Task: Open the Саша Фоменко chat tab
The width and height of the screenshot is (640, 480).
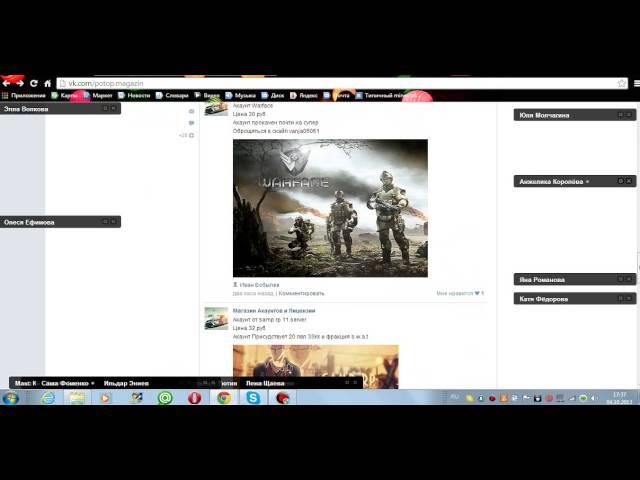Action: point(64,383)
